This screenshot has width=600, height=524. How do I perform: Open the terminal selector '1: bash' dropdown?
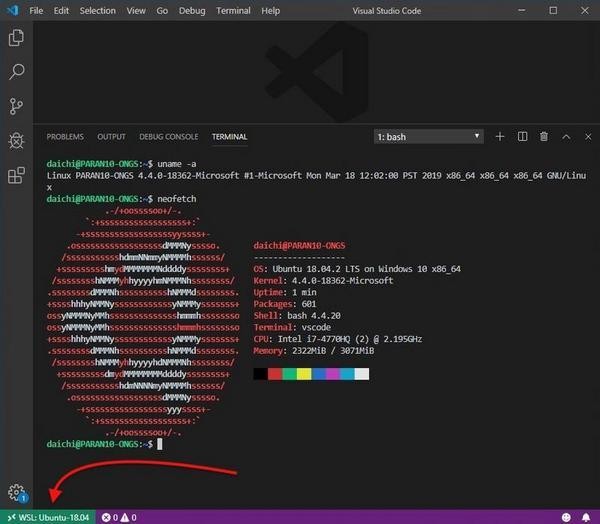click(x=429, y=137)
